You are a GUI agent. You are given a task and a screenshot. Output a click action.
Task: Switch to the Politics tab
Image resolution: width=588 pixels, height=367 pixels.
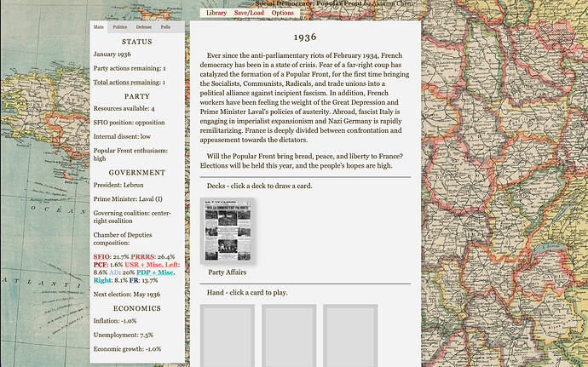[x=120, y=27]
